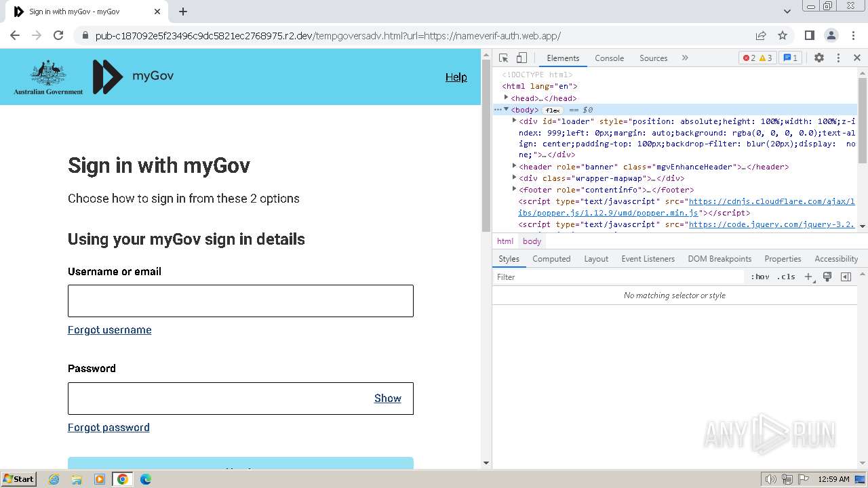Focus the Password field
This screenshot has height=488, width=868.
tap(240, 399)
